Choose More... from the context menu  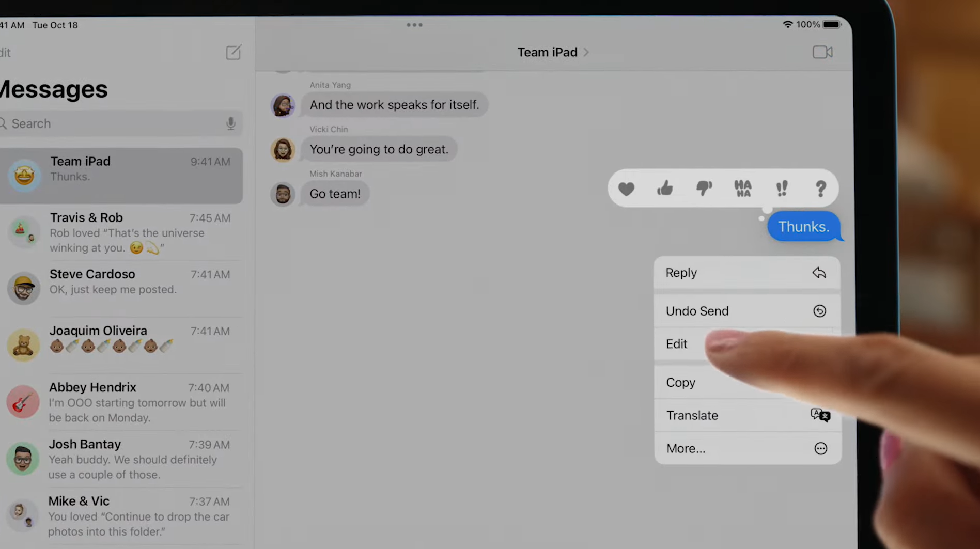click(x=747, y=448)
